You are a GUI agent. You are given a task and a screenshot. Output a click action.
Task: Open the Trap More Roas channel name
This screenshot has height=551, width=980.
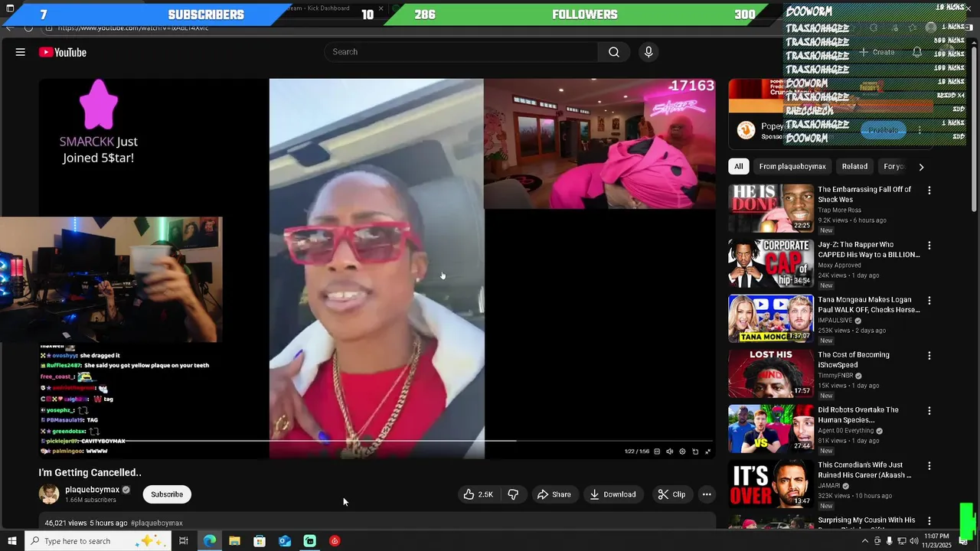point(839,210)
